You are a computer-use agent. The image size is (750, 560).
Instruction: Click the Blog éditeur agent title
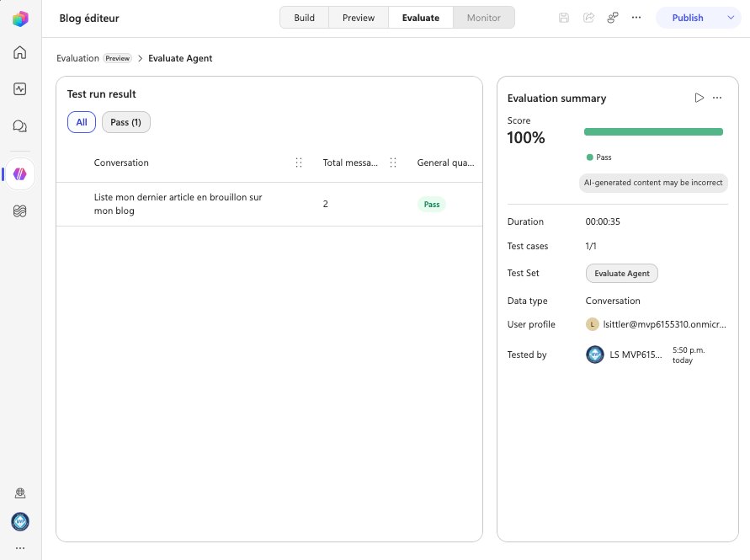point(89,19)
